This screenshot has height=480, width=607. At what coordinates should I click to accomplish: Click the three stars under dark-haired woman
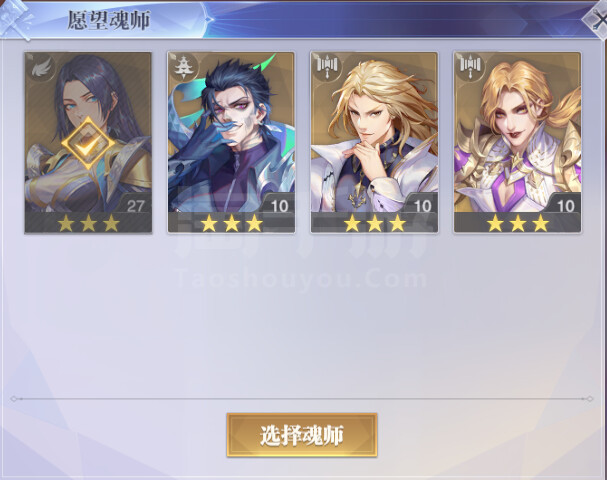coord(88,223)
